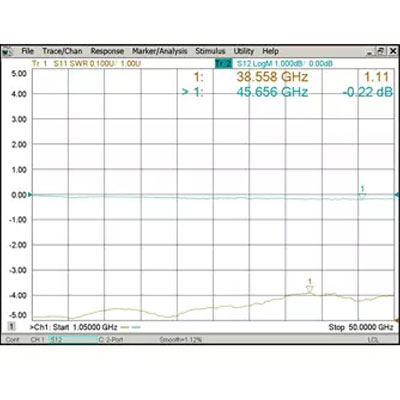Screen dimensions: 400x400
Task: Click the Smooth=1.12% status bar entry
Action: pyautogui.click(x=181, y=340)
